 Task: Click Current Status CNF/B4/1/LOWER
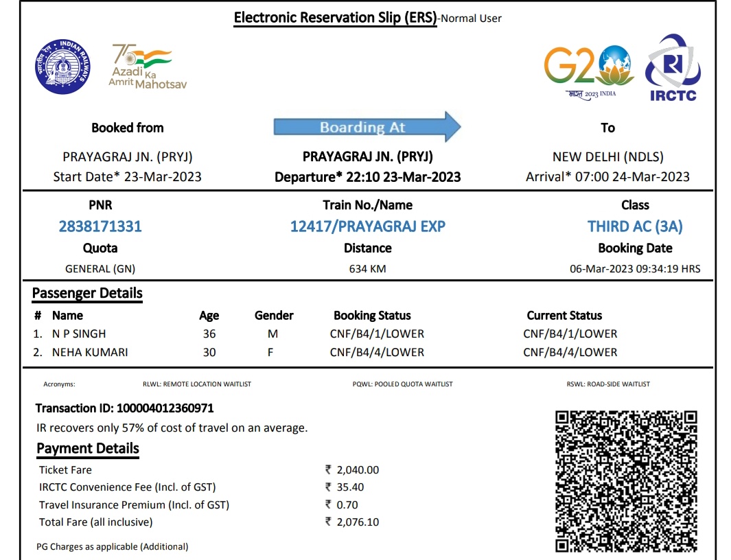[570, 334]
